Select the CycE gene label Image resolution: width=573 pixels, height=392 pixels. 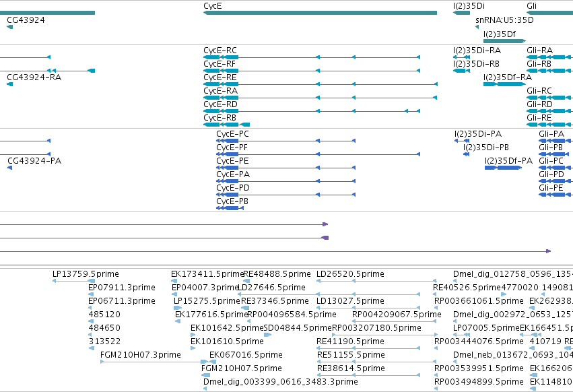[x=212, y=6]
